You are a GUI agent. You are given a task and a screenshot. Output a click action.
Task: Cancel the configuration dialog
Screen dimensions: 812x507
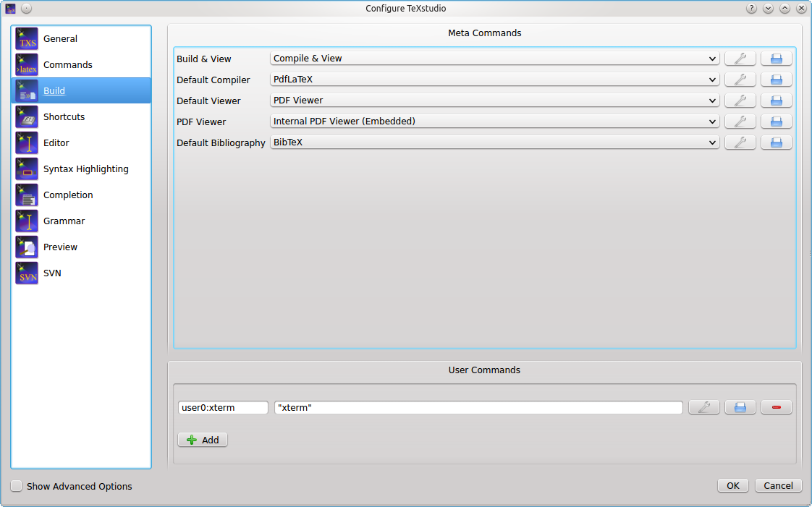tap(778, 485)
